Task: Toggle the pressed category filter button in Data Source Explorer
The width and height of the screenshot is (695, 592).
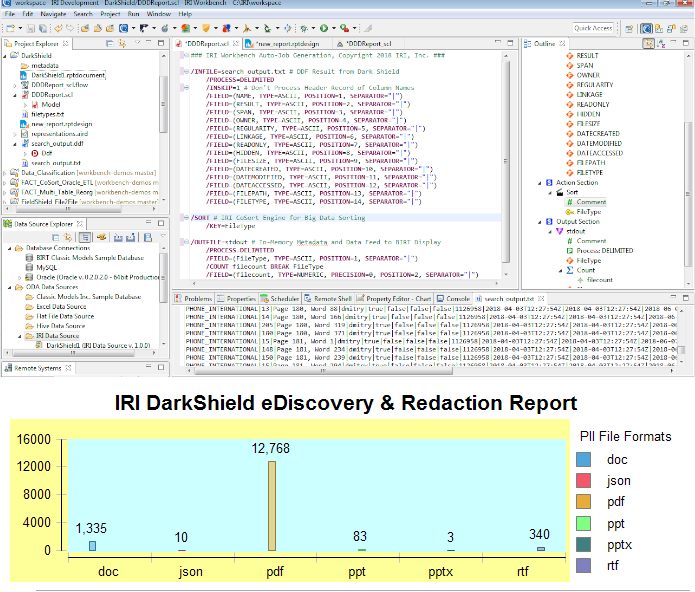Action: (x=85, y=238)
